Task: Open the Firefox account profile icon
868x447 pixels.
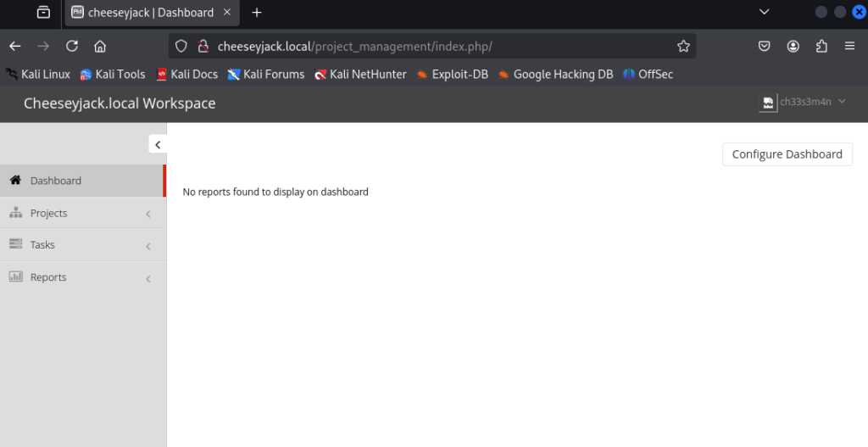Action: pyautogui.click(x=793, y=46)
